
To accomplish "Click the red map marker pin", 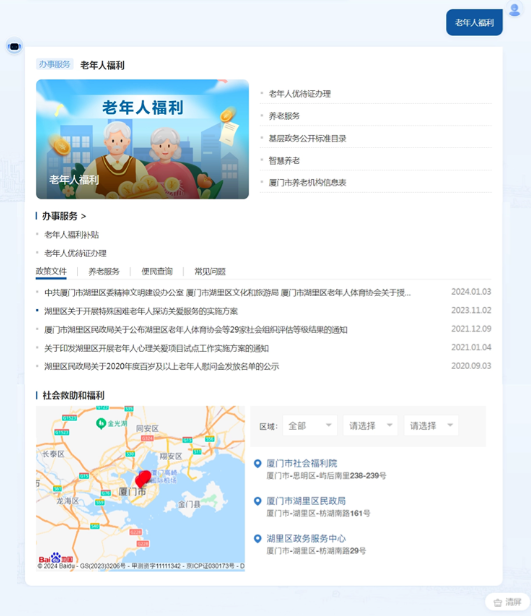I will tap(143, 478).
